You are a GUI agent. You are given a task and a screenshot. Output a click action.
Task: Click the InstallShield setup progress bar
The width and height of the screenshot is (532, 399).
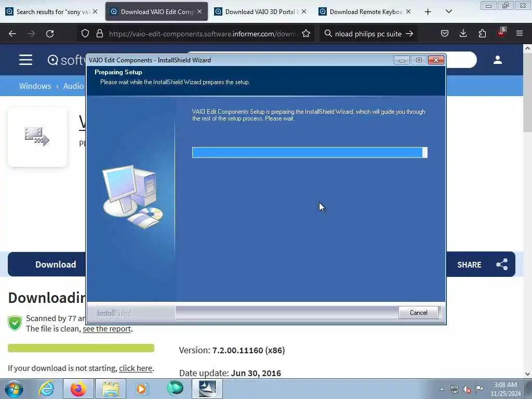click(x=310, y=152)
